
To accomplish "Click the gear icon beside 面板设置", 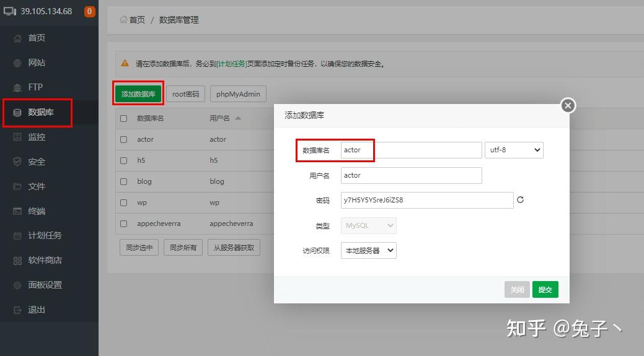I will (17, 285).
